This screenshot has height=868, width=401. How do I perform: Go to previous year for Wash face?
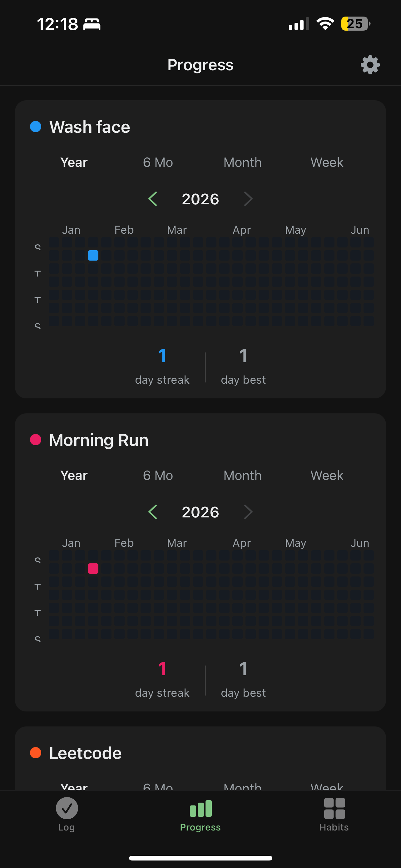pos(153,199)
